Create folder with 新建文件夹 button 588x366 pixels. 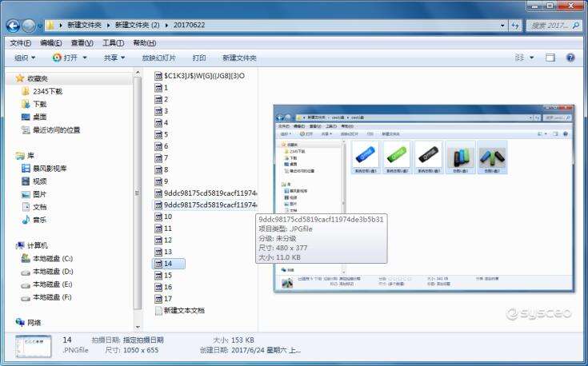tap(239, 58)
